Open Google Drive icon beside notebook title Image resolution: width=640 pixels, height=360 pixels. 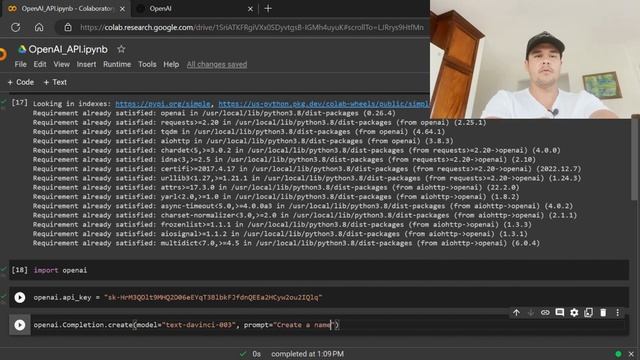pyautogui.click(x=22, y=49)
